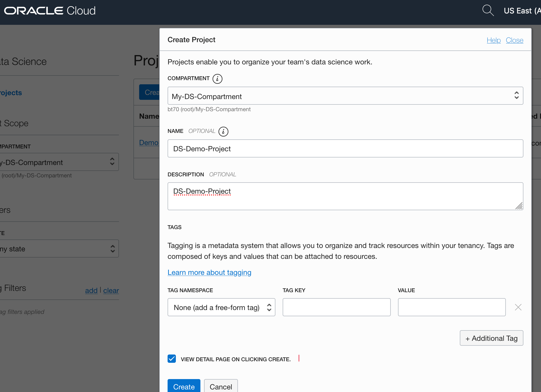Remove tag row with X icon
This screenshot has width=541, height=392.
pos(518,307)
